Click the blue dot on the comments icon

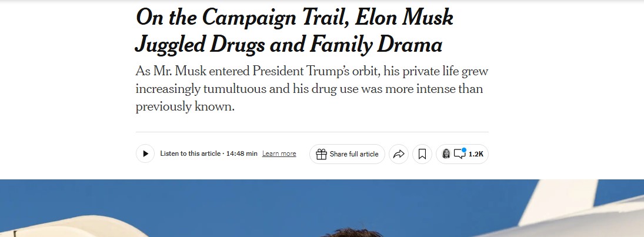[x=464, y=150]
